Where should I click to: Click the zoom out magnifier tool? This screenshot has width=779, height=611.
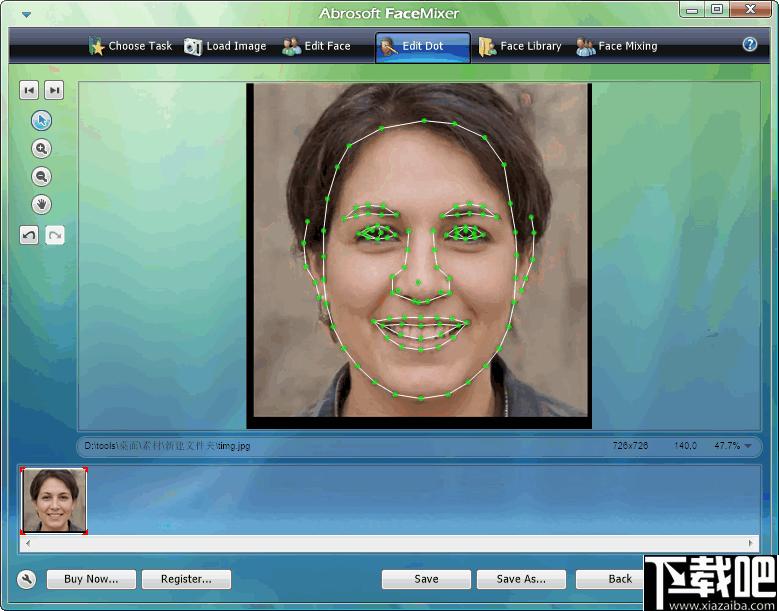pyautogui.click(x=41, y=176)
